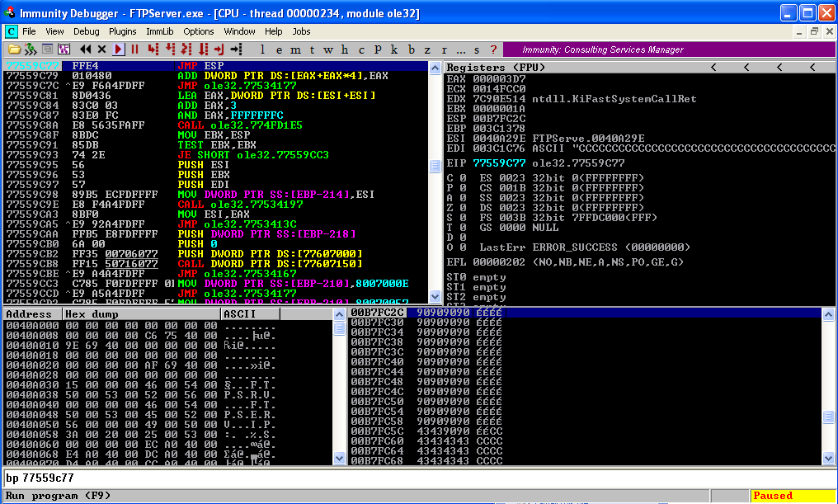Show Breakpoints with b button
This screenshot has width=838, height=504.
tap(411, 49)
